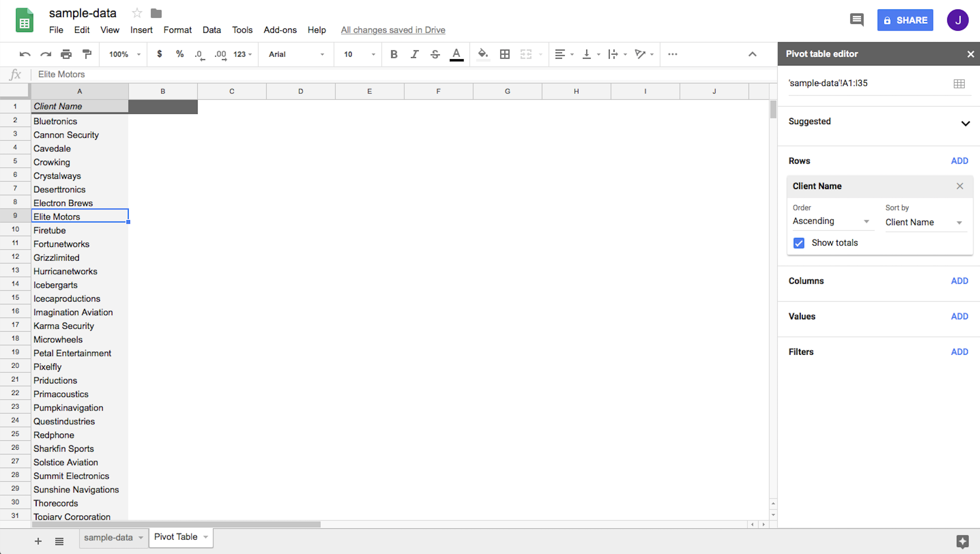
Task: Switch to the sample-data sheet tab
Action: point(108,538)
